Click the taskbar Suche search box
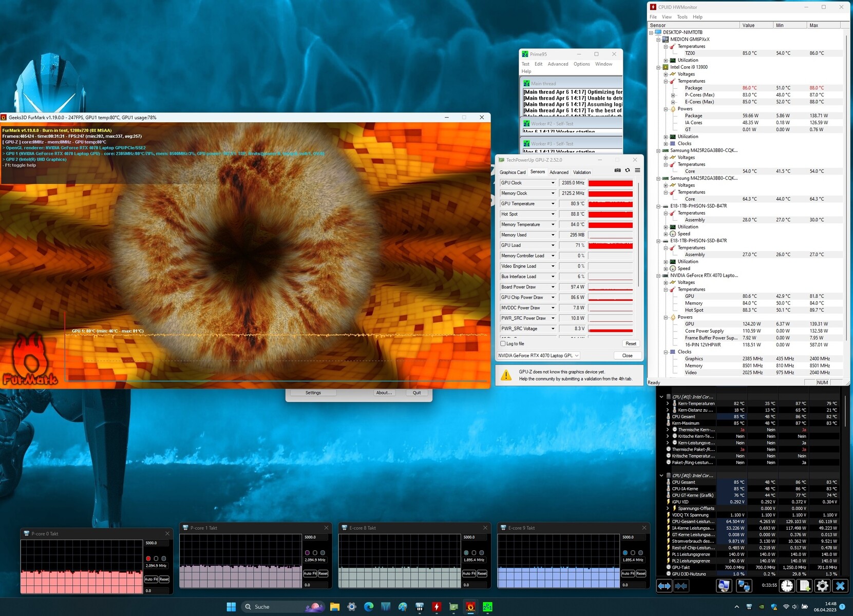This screenshot has height=616, width=853. (x=282, y=607)
